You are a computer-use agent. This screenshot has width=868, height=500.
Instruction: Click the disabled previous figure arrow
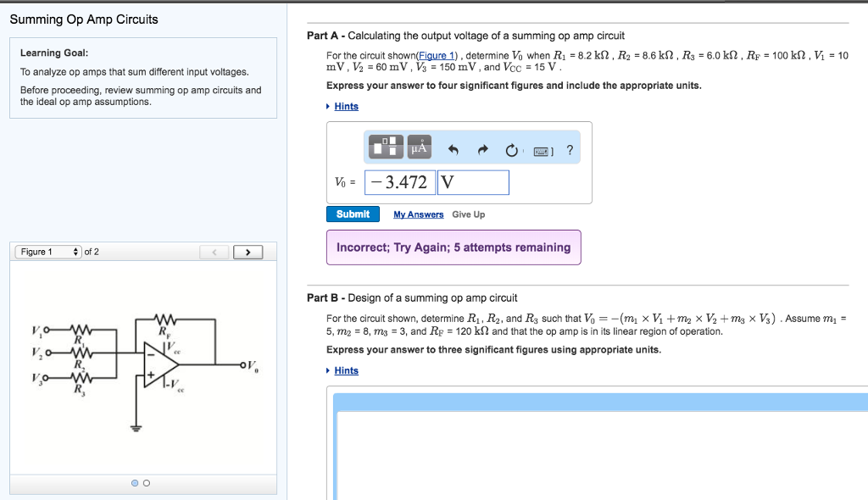214,252
